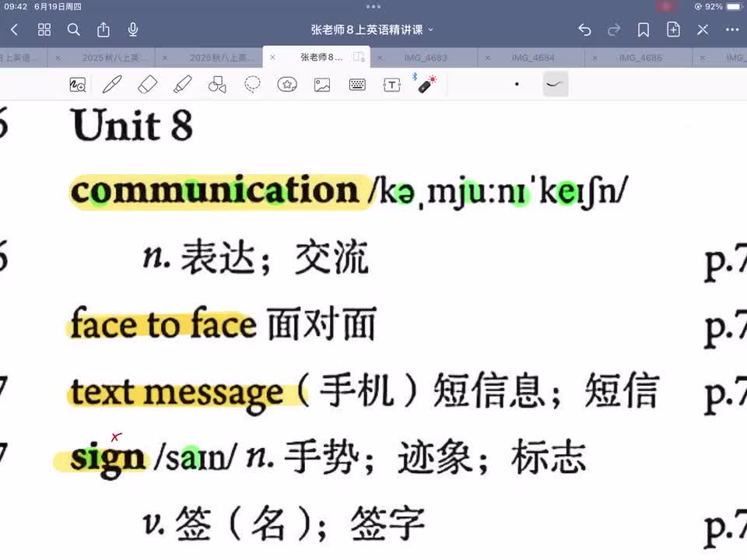Tap the phonetic /kəˌmjuːnɪˈkeɪʃn/
The width and height of the screenshot is (747, 560).
coord(498,191)
